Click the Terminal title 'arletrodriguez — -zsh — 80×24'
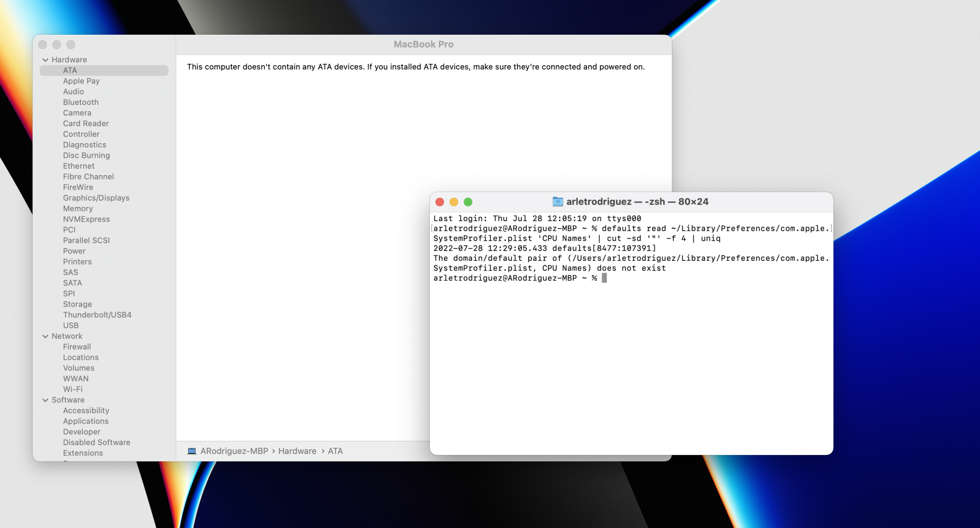The height and width of the screenshot is (528, 980). [637, 201]
